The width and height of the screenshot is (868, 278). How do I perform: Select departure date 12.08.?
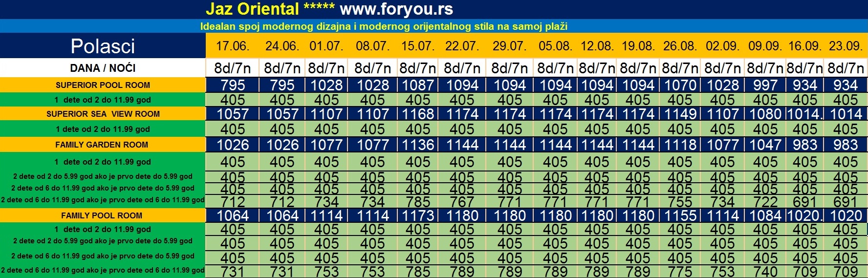tap(597, 46)
